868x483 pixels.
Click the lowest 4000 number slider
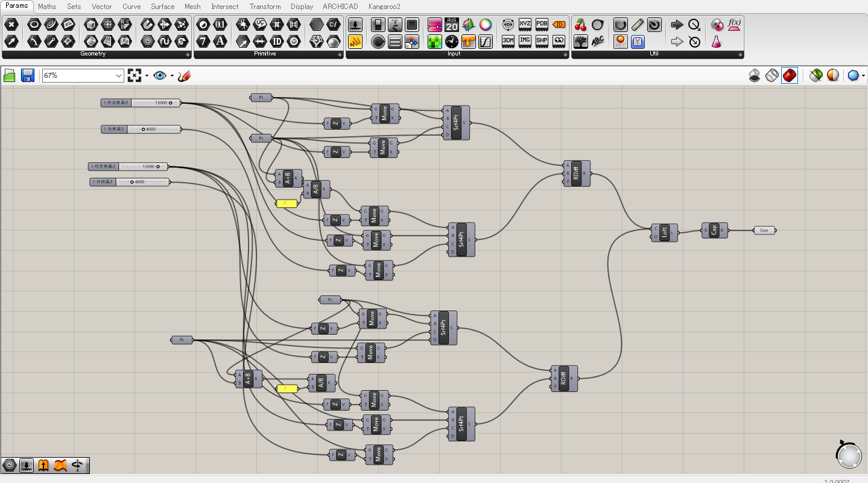[130, 182]
